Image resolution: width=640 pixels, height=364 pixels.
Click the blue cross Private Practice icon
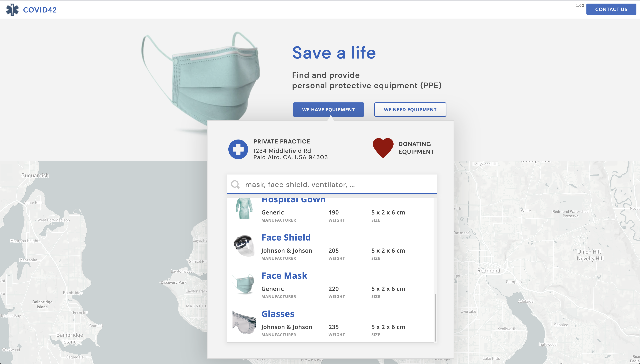click(238, 149)
